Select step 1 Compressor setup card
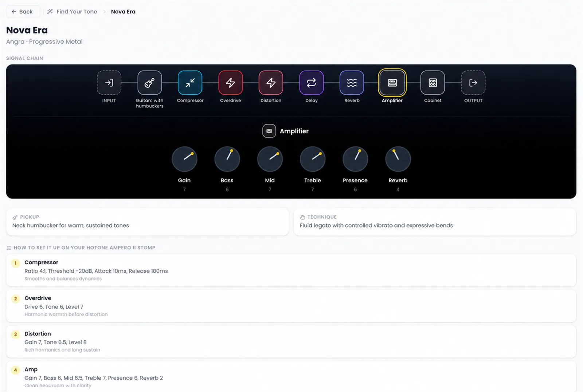The width and height of the screenshot is (583, 392). [x=291, y=270]
